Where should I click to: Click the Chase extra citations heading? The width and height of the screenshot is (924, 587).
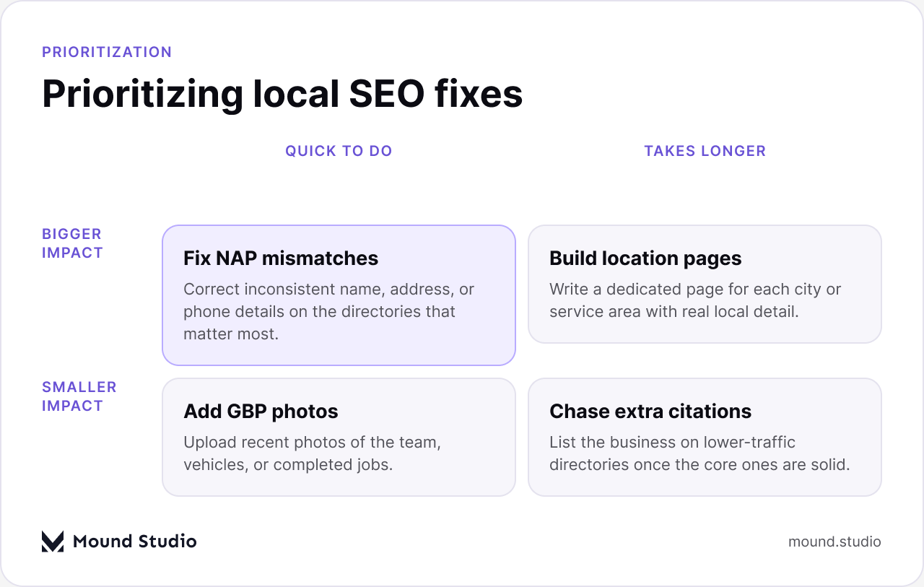tap(650, 412)
